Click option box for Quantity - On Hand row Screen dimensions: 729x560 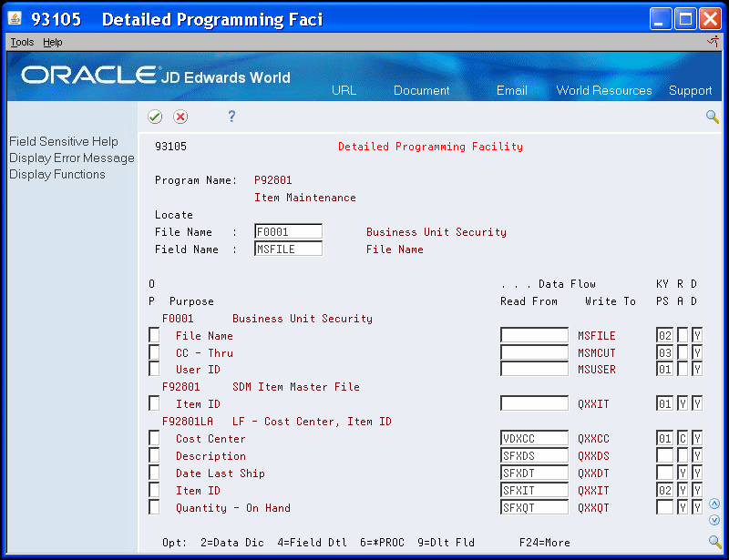154,507
